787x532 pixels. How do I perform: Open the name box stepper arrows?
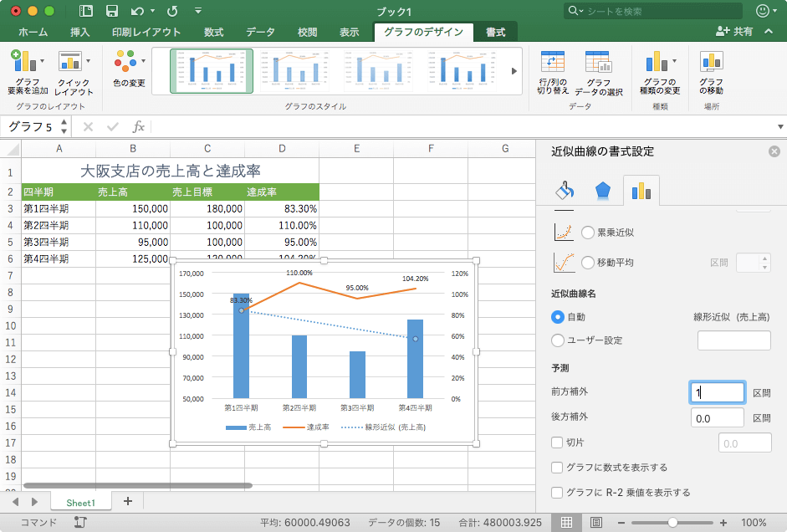coord(64,126)
